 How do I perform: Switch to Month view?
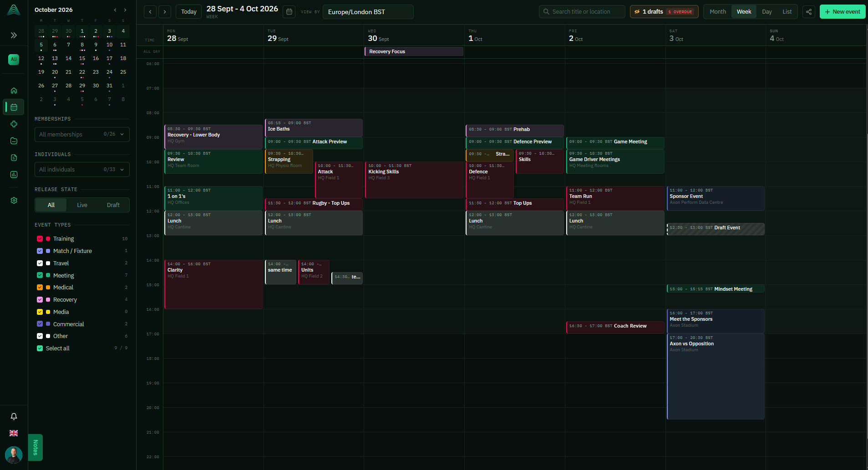(718, 12)
